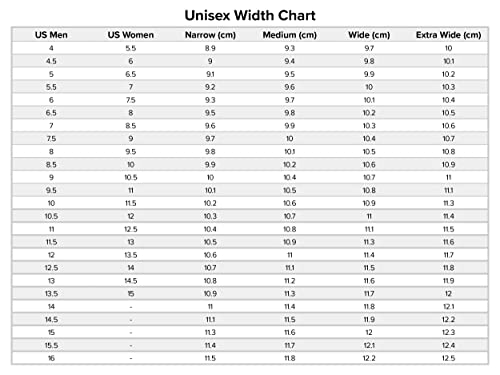Click the Wide (cm) column header
Image resolution: width=500 pixels, height=375 pixels.
[369, 35]
